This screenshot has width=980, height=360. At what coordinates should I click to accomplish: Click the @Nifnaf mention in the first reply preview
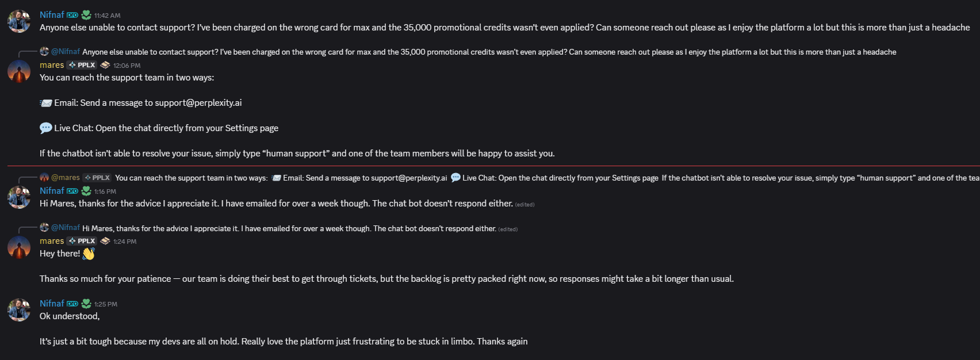pyautogui.click(x=66, y=52)
